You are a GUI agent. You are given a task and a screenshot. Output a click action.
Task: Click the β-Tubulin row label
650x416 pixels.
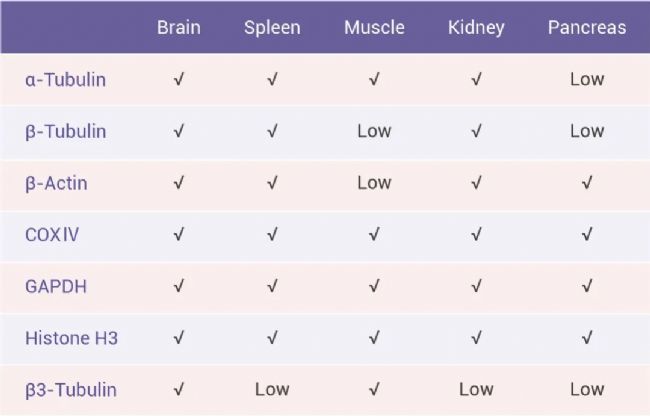65,131
